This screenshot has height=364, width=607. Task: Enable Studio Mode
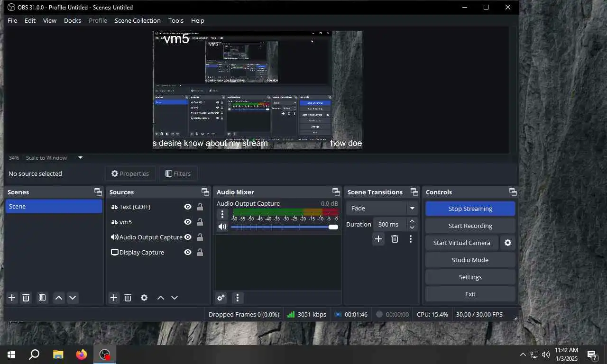pos(470,260)
